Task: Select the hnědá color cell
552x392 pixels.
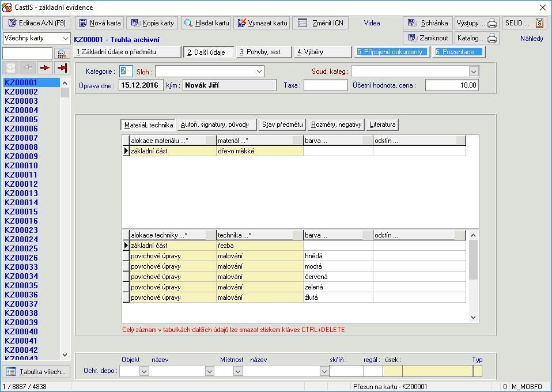Action: coord(338,256)
